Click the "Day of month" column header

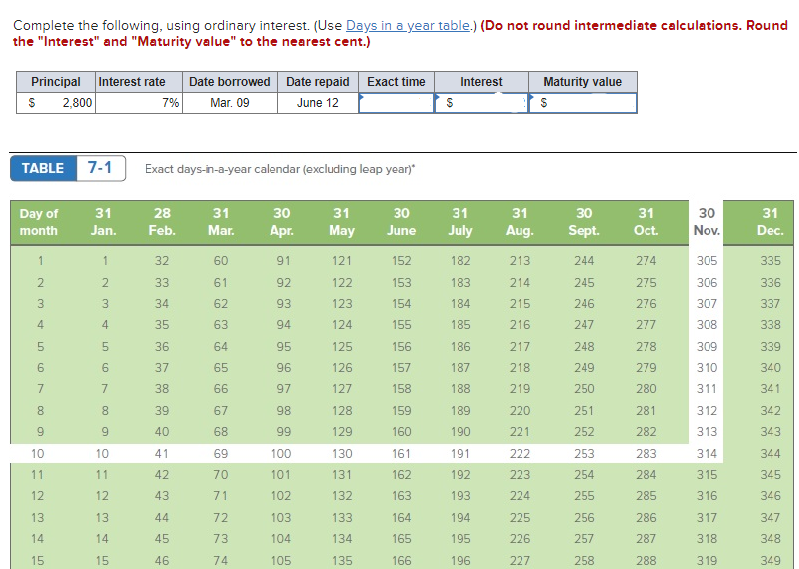click(x=39, y=222)
